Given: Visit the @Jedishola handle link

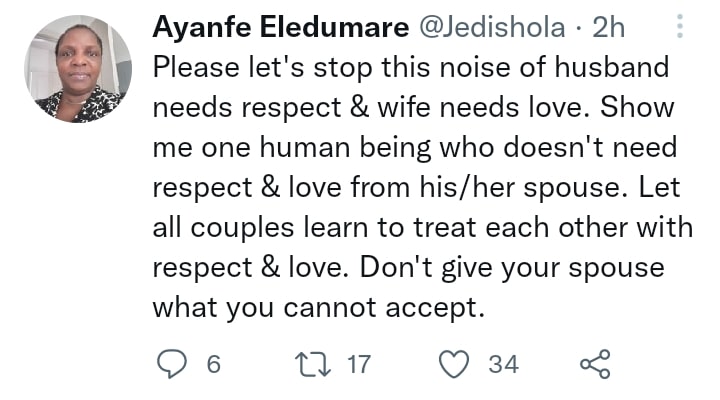Looking at the screenshot, I should click(492, 28).
